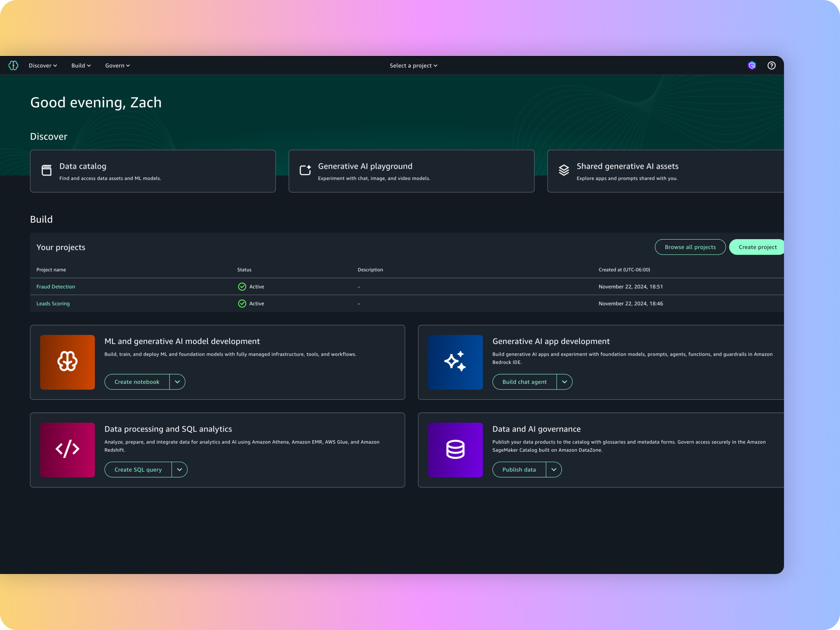
Task: Open the Fraud Detection project link
Action: 56,287
